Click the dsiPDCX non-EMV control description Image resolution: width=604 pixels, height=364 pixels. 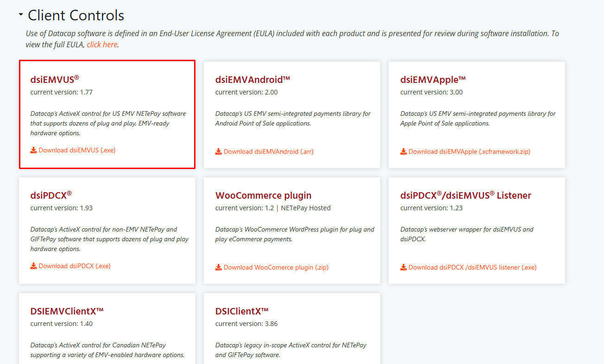[109, 239]
